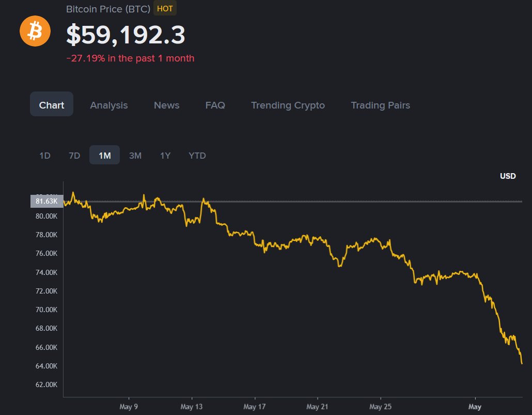Click the 76.00K y-axis label

point(46,253)
